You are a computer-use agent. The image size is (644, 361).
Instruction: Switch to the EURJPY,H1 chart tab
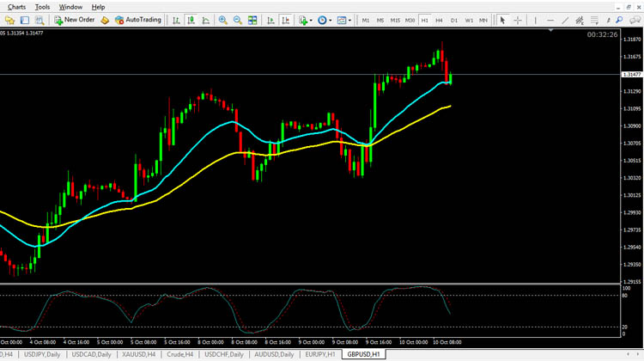320,354
